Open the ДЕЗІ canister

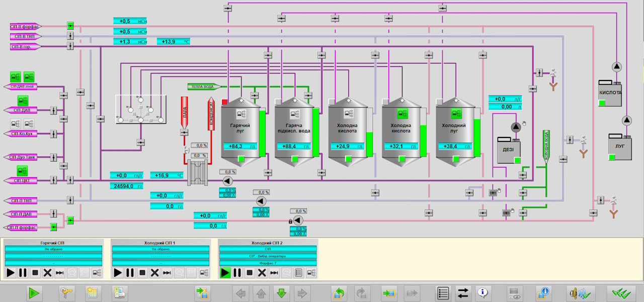click(509, 150)
